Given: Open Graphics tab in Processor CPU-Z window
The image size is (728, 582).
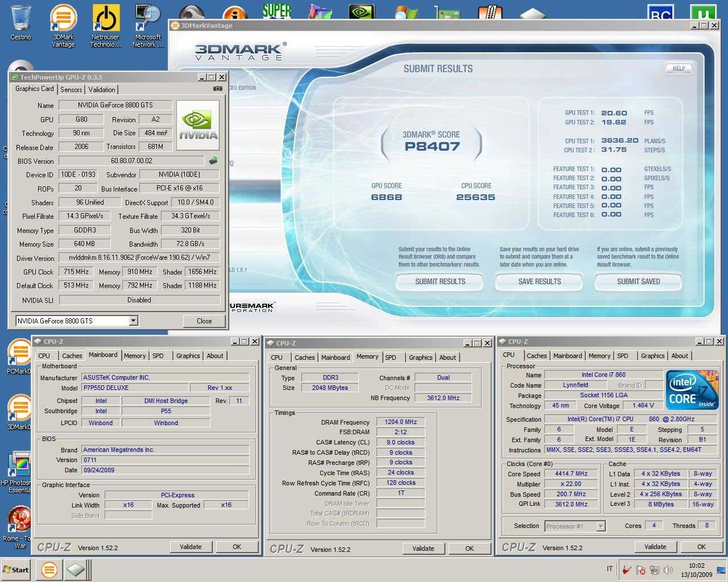Looking at the screenshot, I should [652, 356].
